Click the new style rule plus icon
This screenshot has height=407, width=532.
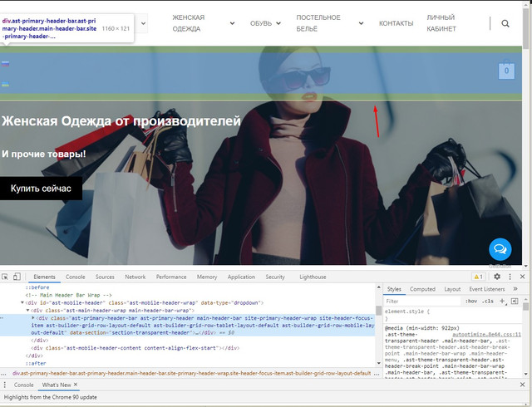pyautogui.click(x=502, y=301)
